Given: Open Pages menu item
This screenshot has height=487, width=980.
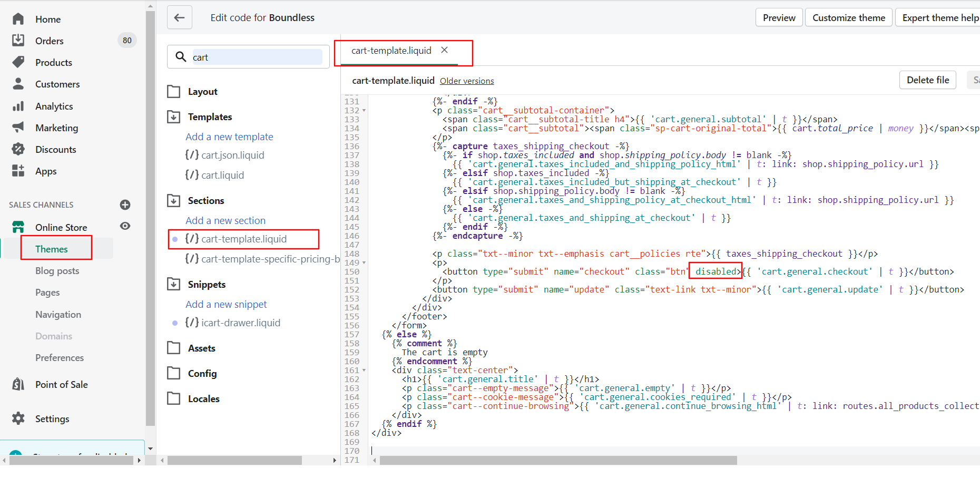Looking at the screenshot, I should click(x=47, y=292).
